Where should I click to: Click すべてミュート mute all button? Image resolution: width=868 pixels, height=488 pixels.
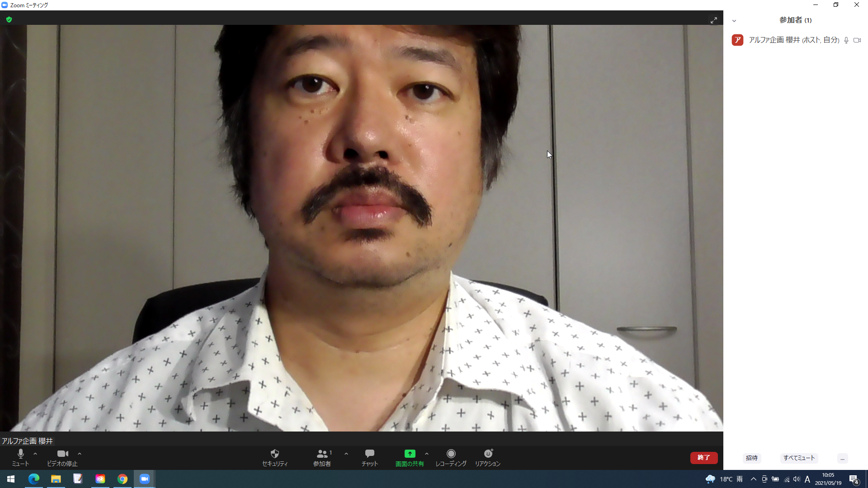(x=799, y=458)
